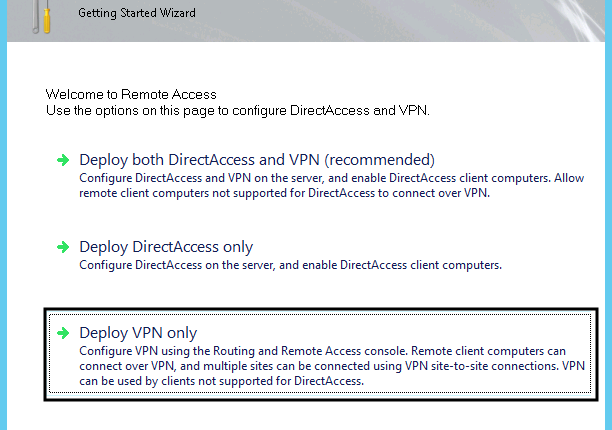Click the green arrow beside Deploy both DirectAccess and VPN

[62, 160]
